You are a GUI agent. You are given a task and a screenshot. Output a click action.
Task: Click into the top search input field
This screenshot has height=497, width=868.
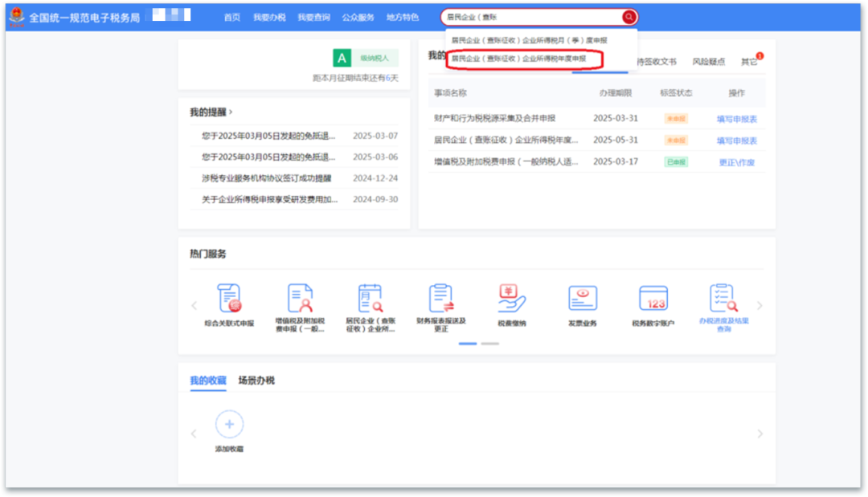point(530,17)
